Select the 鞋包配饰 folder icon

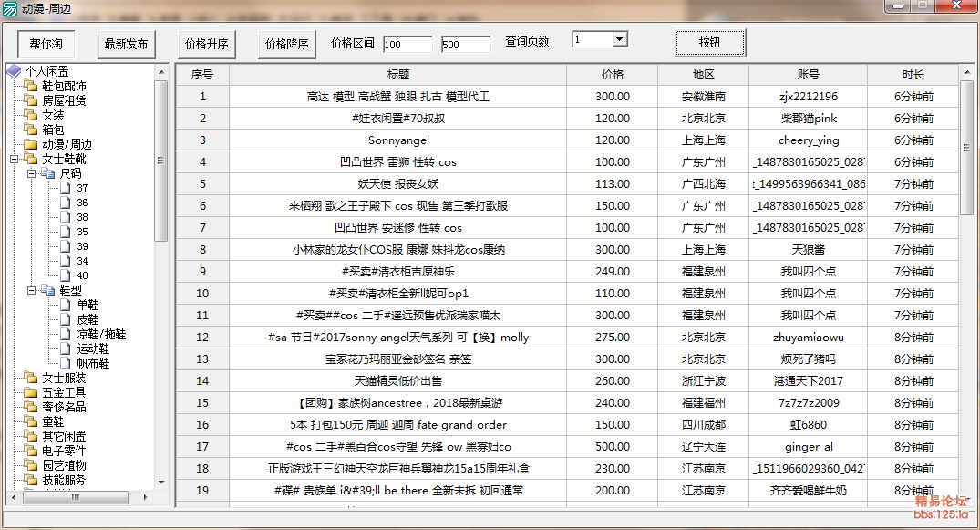(x=31, y=86)
